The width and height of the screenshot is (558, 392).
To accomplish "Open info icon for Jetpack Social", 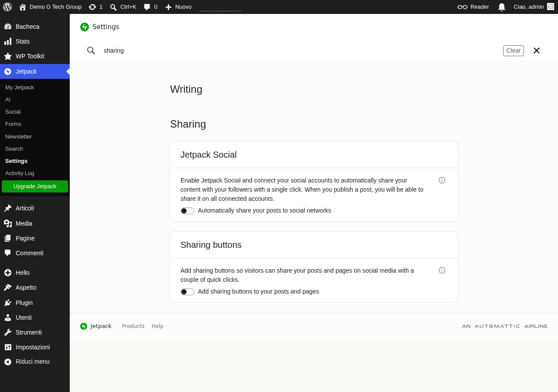I will pyautogui.click(x=442, y=180).
